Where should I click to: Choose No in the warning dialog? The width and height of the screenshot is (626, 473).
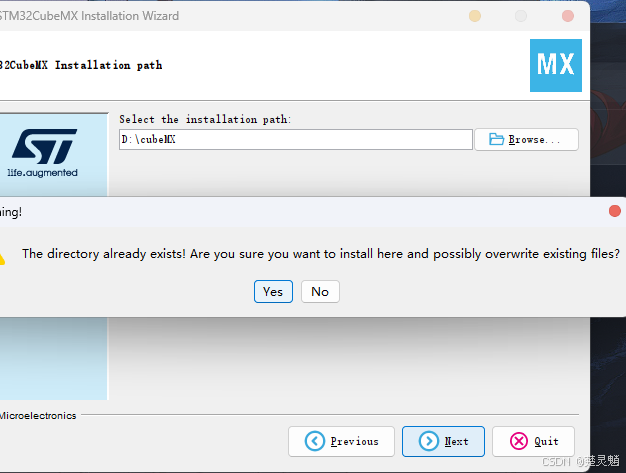tap(320, 291)
